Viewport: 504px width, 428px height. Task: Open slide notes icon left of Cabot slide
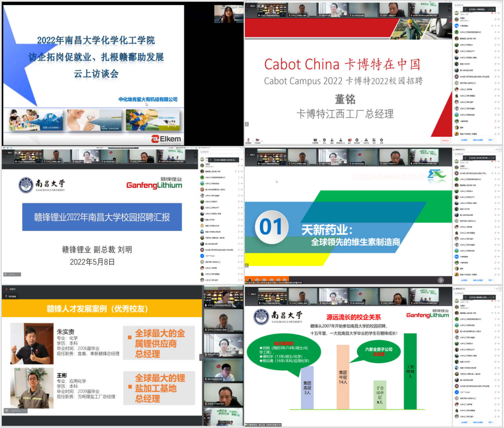[247, 124]
